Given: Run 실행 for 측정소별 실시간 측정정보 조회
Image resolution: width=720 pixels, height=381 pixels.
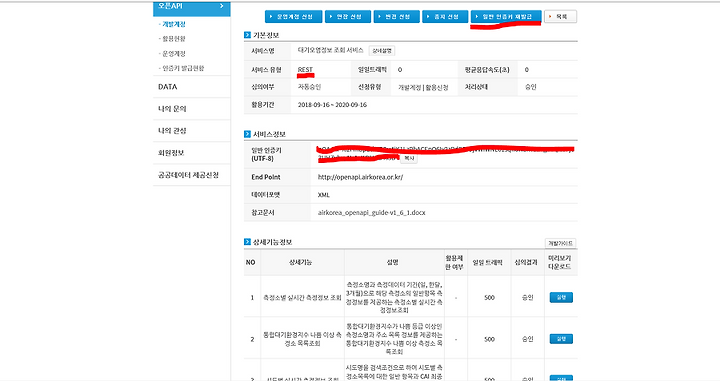Looking at the screenshot, I should coord(561,297).
